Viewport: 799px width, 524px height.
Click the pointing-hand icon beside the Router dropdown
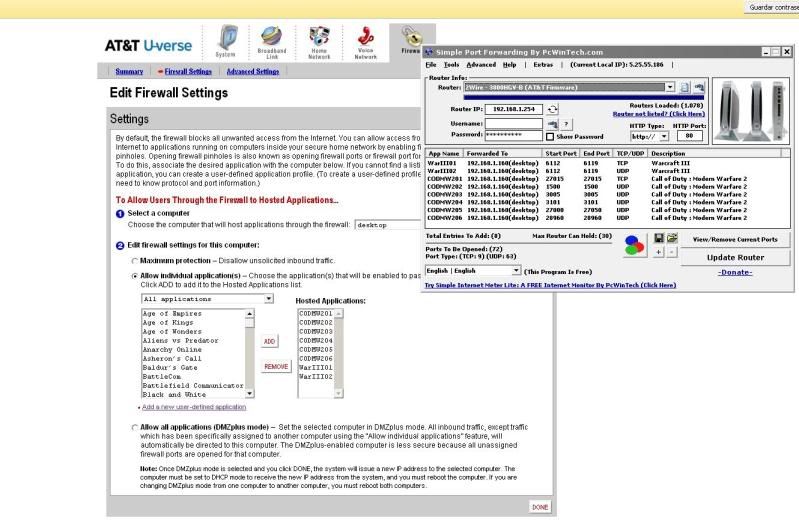[699, 87]
